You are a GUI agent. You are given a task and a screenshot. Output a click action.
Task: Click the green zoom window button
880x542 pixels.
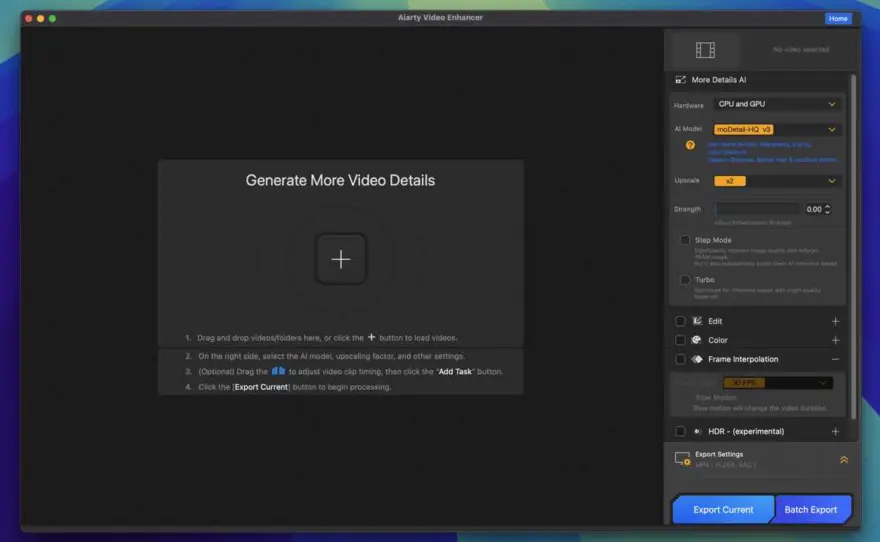tap(52, 19)
